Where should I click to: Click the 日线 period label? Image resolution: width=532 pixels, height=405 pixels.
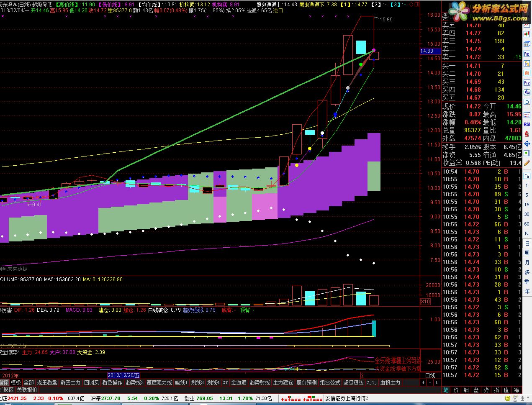pyautogui.click(x=430, y=375)
